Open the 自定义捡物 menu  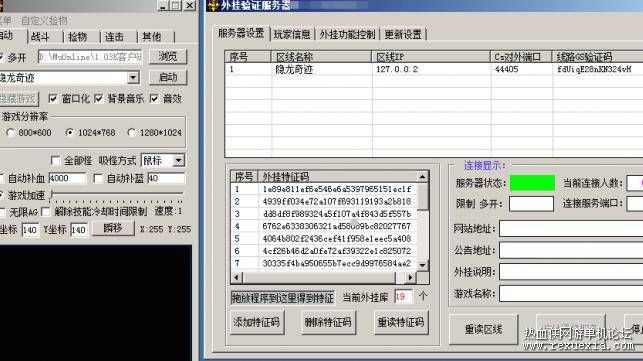pyautogui.click(x=44, y=21)
